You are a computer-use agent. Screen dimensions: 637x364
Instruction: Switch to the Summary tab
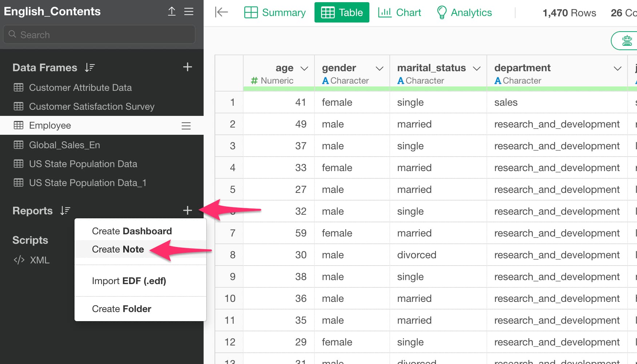coord(275,12)
